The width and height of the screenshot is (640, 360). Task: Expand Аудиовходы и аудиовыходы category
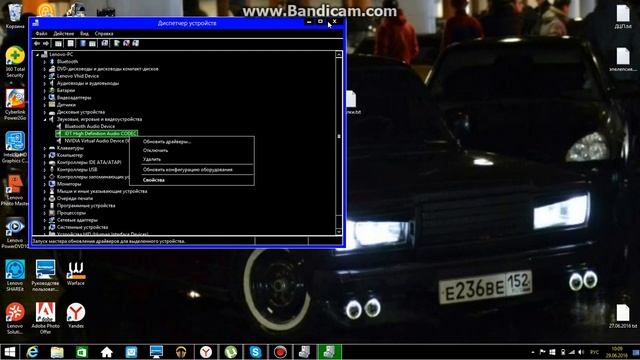45,83
